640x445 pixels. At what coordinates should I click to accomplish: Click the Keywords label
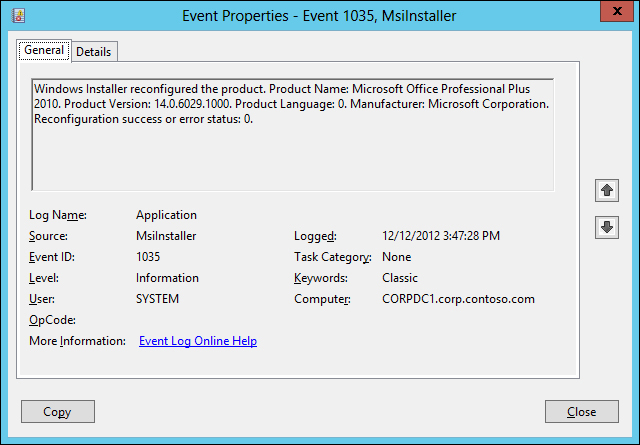(x=321, y=278)
